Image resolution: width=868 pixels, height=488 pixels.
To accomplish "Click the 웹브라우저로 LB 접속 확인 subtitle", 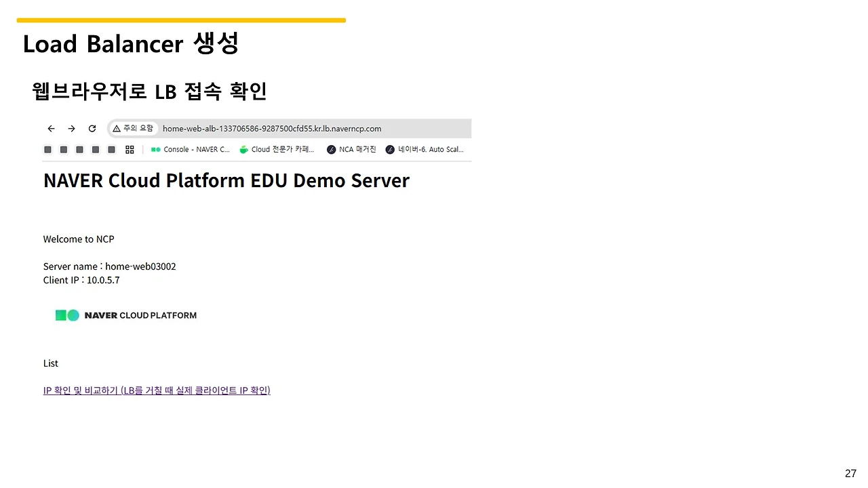I will click(x=149, y=91).
